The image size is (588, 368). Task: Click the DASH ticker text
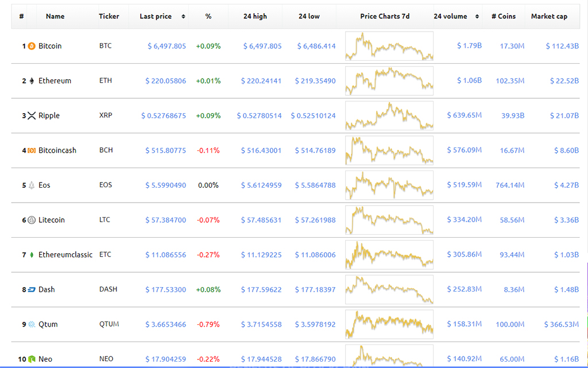pyautogui.click(x=108, y=289)
